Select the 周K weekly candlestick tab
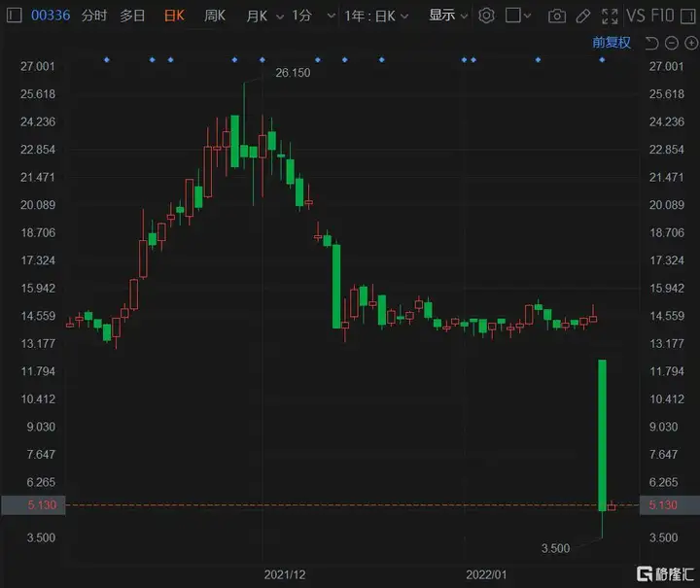 tap(215, 16)
